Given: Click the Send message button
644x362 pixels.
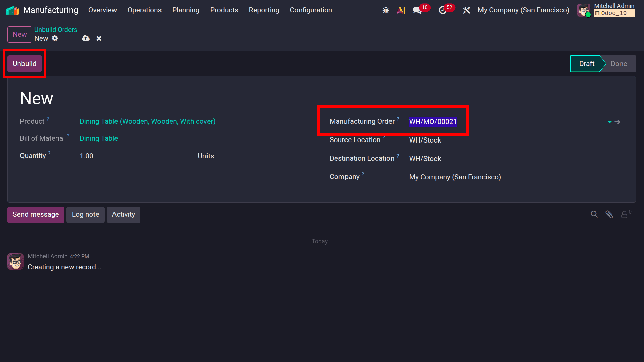Looking at the screenshot, I should pyautogui.click(x=36, y=214).
